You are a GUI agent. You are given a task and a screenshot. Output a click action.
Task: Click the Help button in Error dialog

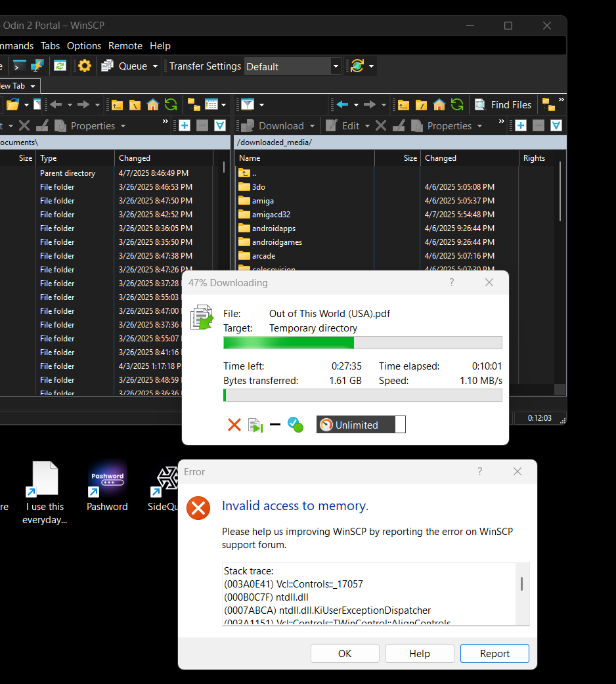420,654
